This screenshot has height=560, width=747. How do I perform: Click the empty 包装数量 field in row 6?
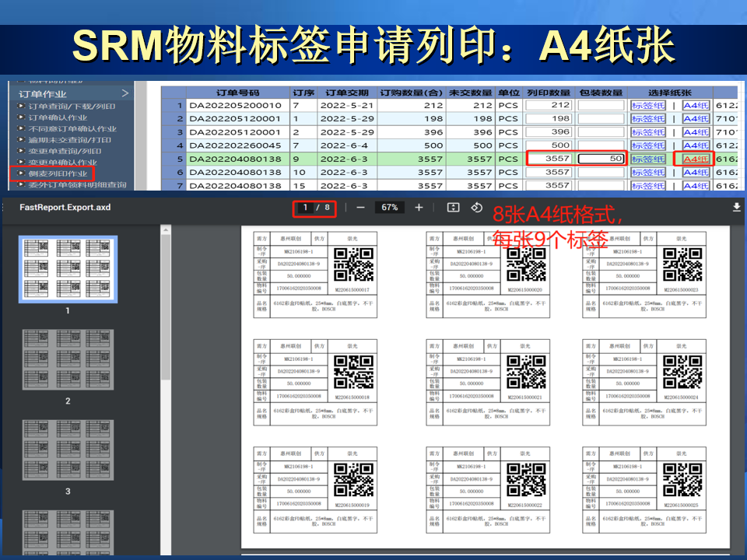point(601,172)
